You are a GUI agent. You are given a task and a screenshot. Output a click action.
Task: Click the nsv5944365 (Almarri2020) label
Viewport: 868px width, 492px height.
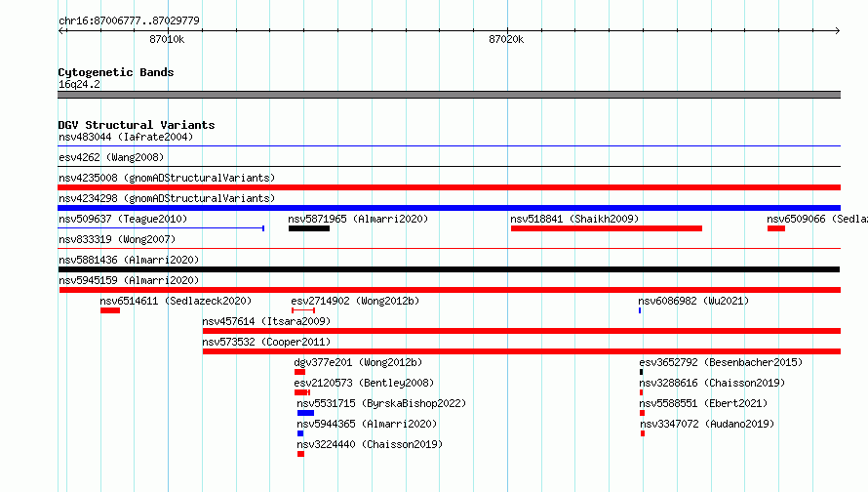[367, 424]
